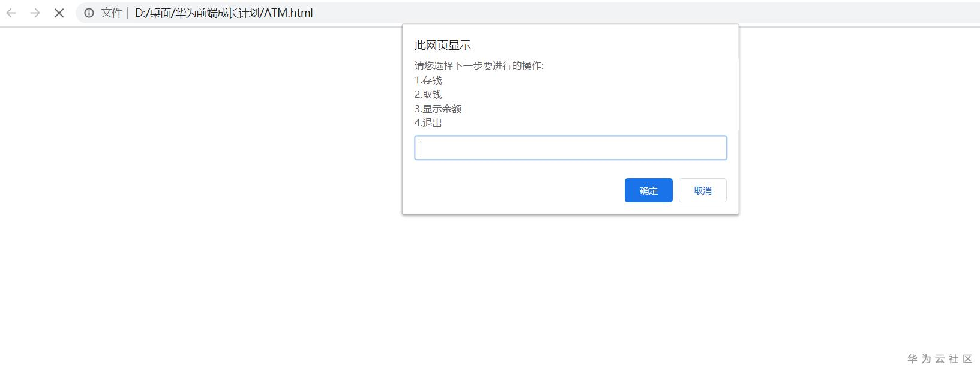Image resolution: width=980 pixels, height=374 pixels.
Task: Click the 1.存钱 option line
Action: click(428, 80)
